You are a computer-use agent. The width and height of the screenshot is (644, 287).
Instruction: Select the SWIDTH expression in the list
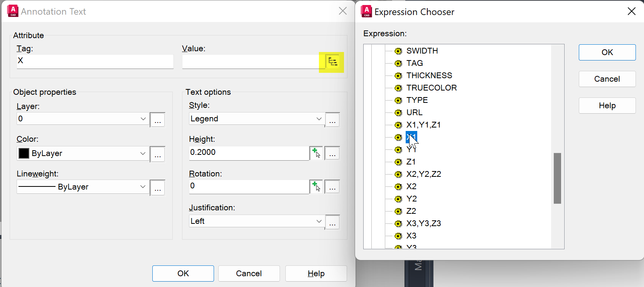[x=422, y=51]
